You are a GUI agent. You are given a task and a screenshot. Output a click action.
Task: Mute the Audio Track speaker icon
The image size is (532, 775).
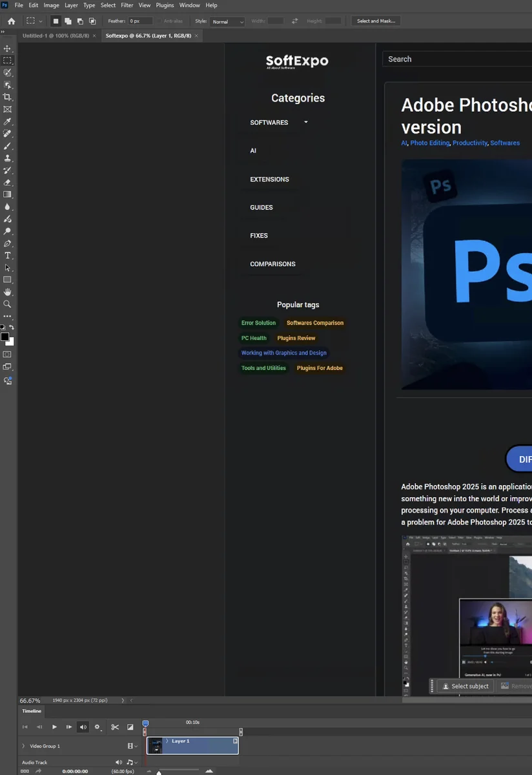pos(119,762)
